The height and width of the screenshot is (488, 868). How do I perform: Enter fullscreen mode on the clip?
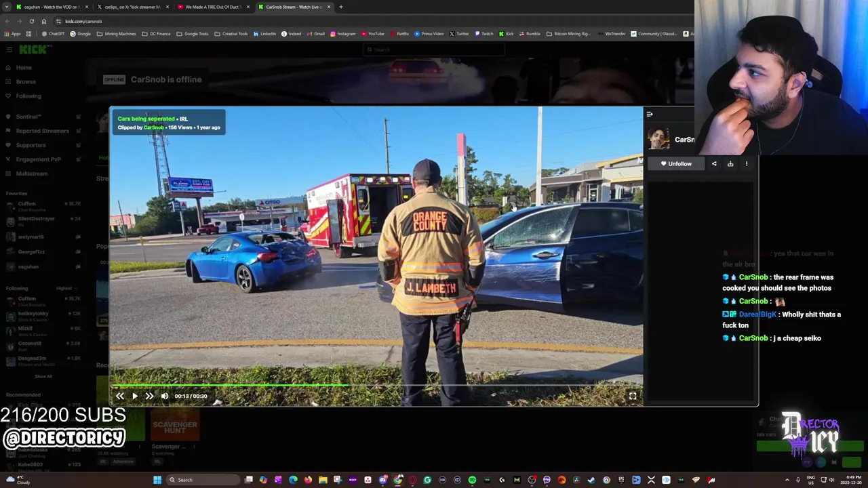pyautogui.click(x=633, y=396)
